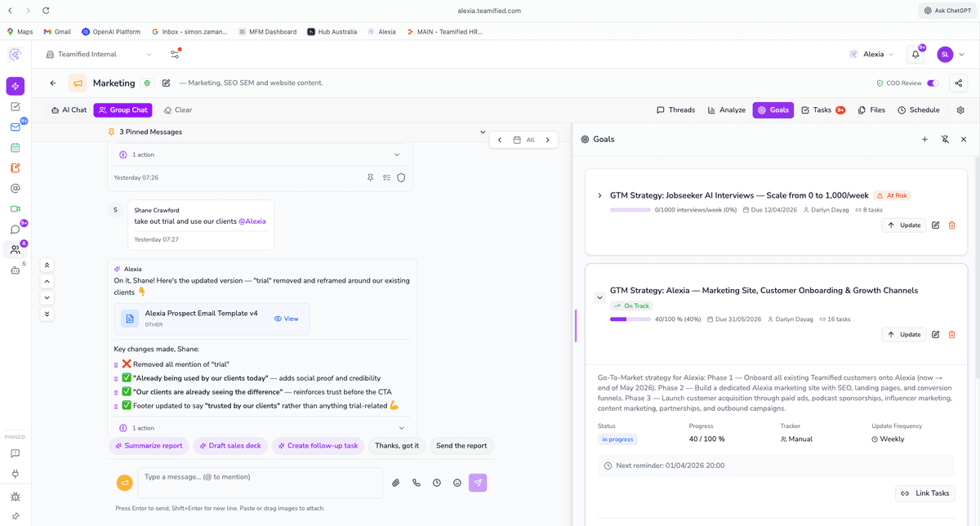The height and width of the screenshot is (526, 980).
Task: Click the send message icon
Action: click(478, 483)
